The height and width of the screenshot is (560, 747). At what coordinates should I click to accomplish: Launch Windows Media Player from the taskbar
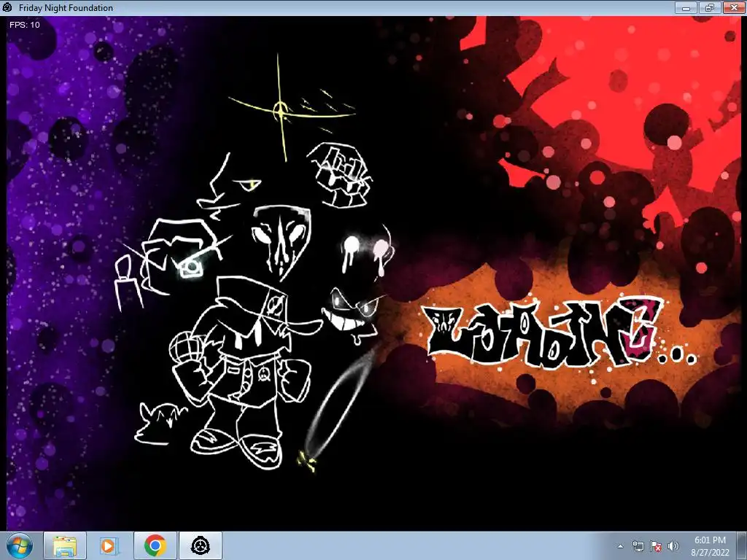tap(109, 545)
